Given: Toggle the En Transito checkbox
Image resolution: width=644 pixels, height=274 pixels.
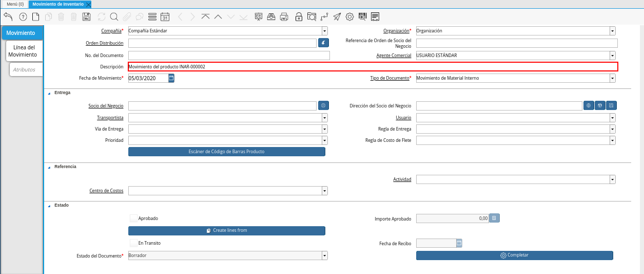Looking at the screenshot, I should pyautogui.click(x=133, y=243).
